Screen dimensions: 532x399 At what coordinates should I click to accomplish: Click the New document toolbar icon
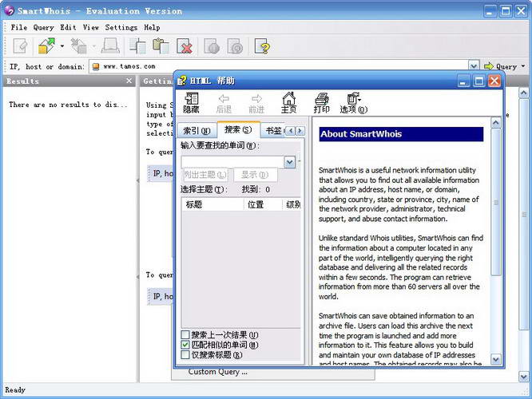(x=20, y=46)
